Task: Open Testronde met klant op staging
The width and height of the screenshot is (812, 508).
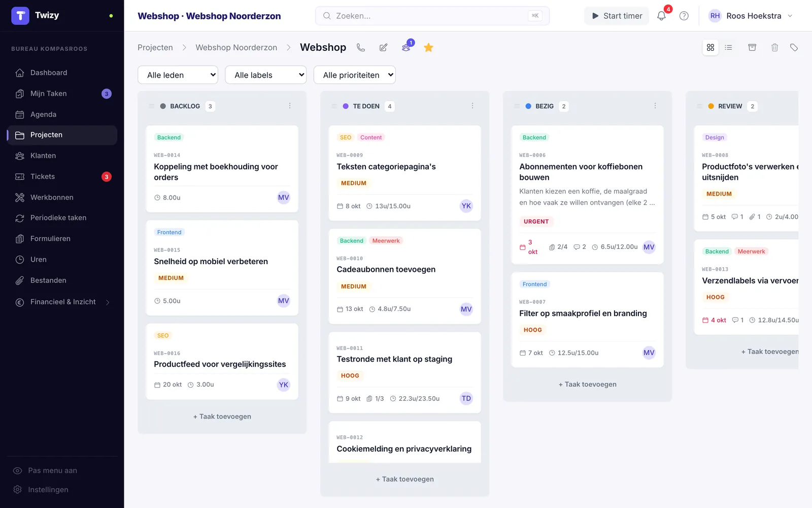Action: click(x=405, y=372)
